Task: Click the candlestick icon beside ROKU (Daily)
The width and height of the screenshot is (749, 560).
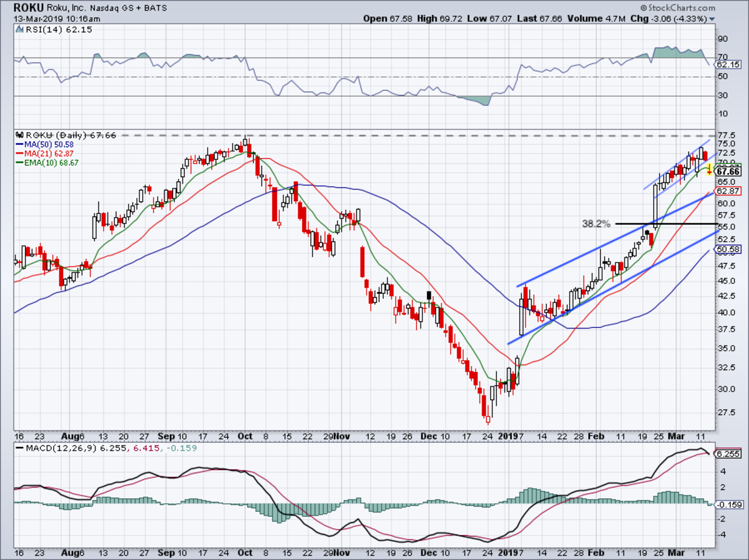Action: 18,135
